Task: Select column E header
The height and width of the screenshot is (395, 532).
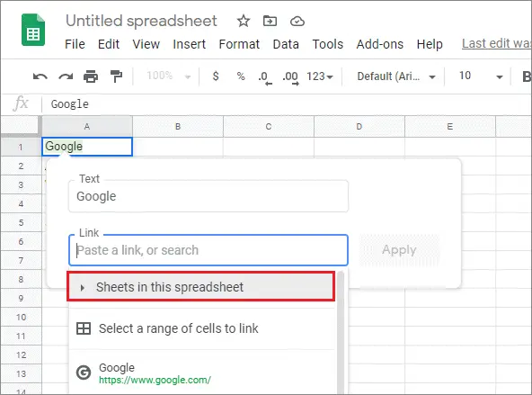Action: pyautogui.click(x=450, y=126)
